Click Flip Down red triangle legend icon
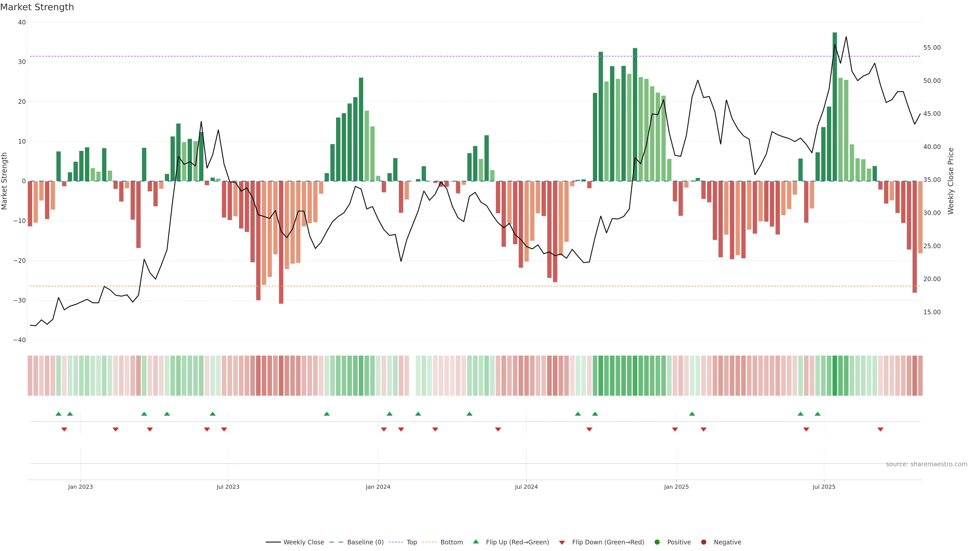The width and height of the screenshot is (980, 551). (562, 542)
